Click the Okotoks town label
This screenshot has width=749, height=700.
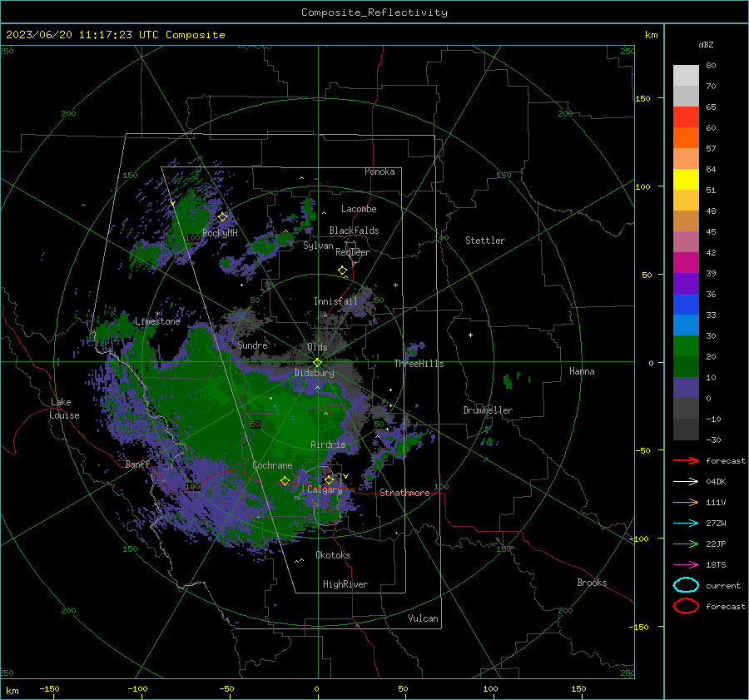(333, 555)
